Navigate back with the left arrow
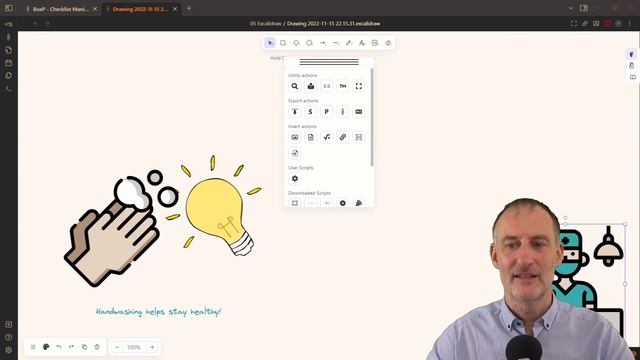 tap(36, 24)
